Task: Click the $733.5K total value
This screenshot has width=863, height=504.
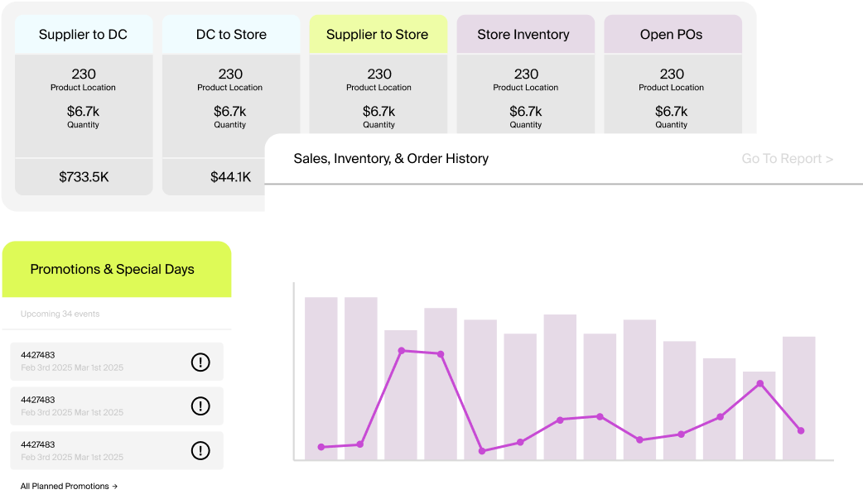Action: click(84, 177)
